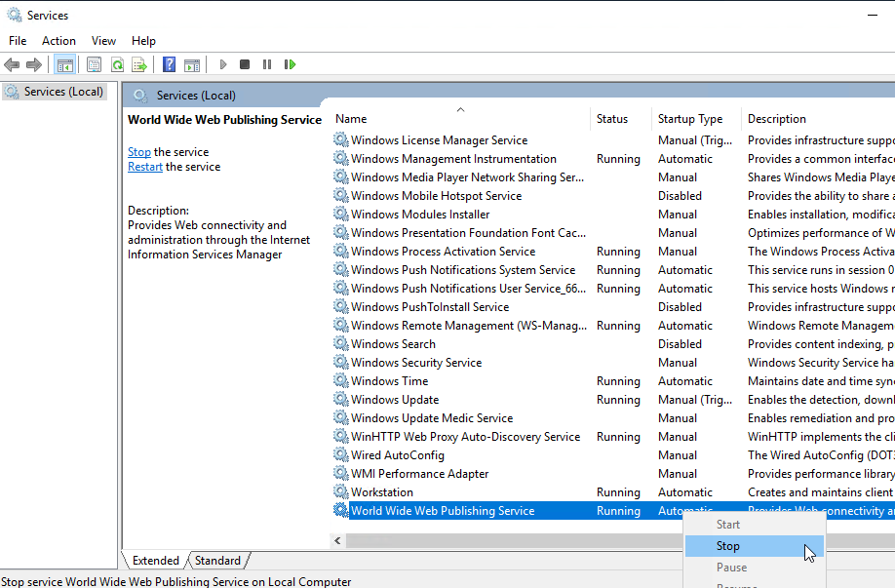Click the horizontal scrollbar at the bottom
Viewport: 895px width, 588px height.
(x=487, y=539)
